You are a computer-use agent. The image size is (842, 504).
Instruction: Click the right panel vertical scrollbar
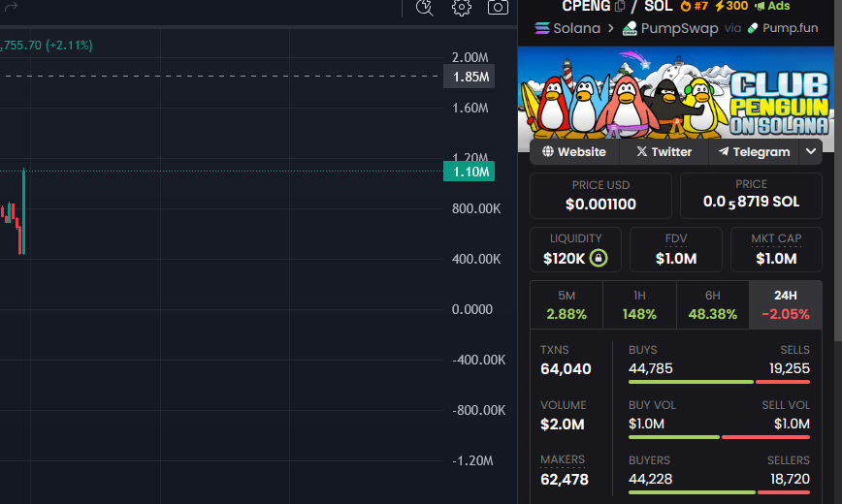click(x=838, y=171)
